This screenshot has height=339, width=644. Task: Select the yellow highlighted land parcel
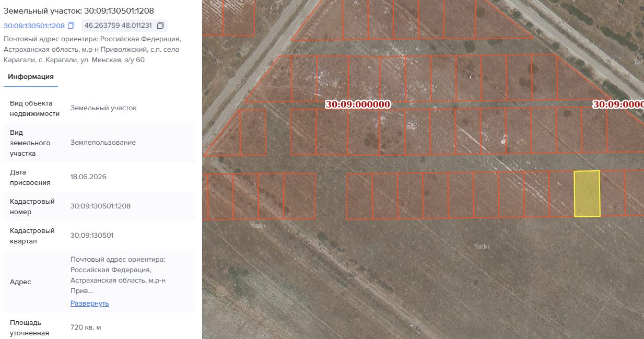tap(587, 194)
